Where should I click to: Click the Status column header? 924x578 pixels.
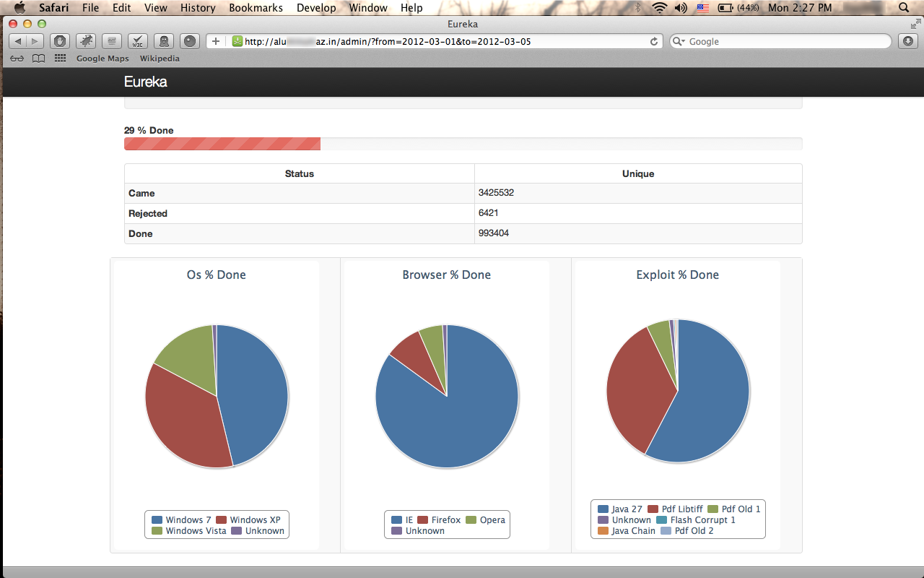tap(300, 173)
